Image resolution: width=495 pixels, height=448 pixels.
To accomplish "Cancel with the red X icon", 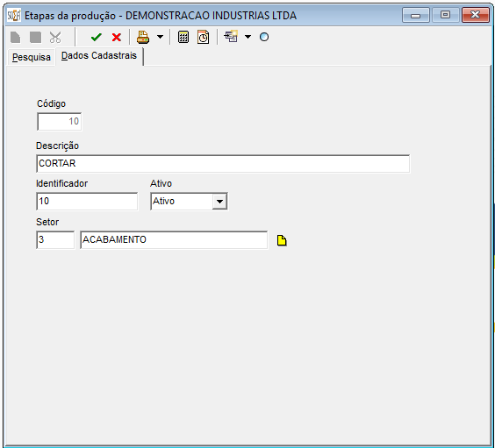I will 117,37.
